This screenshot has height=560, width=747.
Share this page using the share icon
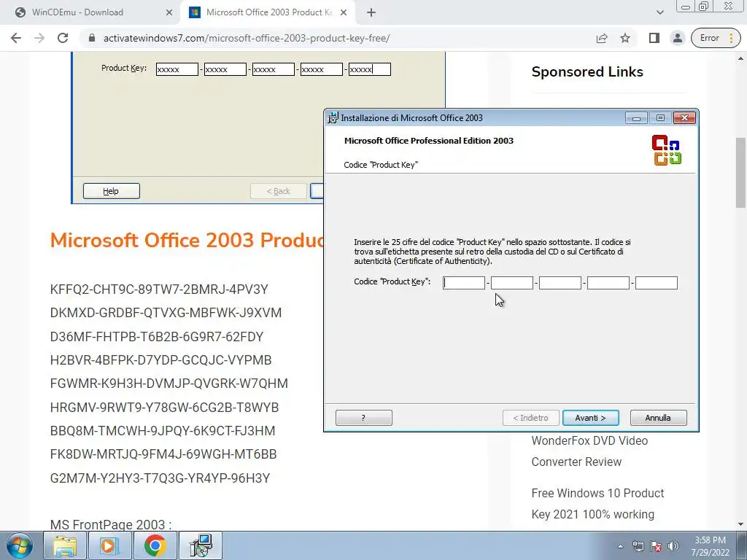[x=602, y=38]
